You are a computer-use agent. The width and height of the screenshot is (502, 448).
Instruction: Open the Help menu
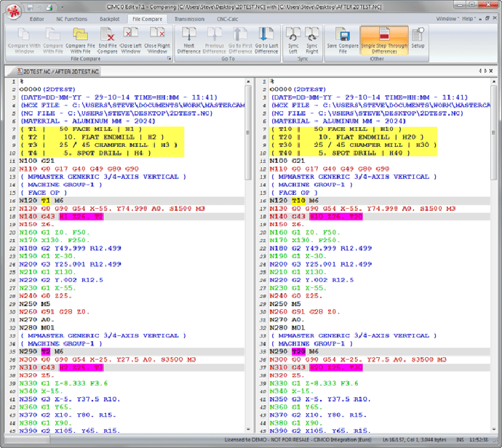click(469, 19)
